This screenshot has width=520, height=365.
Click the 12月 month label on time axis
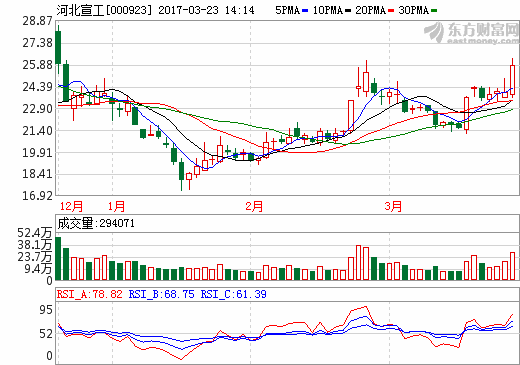71,206
